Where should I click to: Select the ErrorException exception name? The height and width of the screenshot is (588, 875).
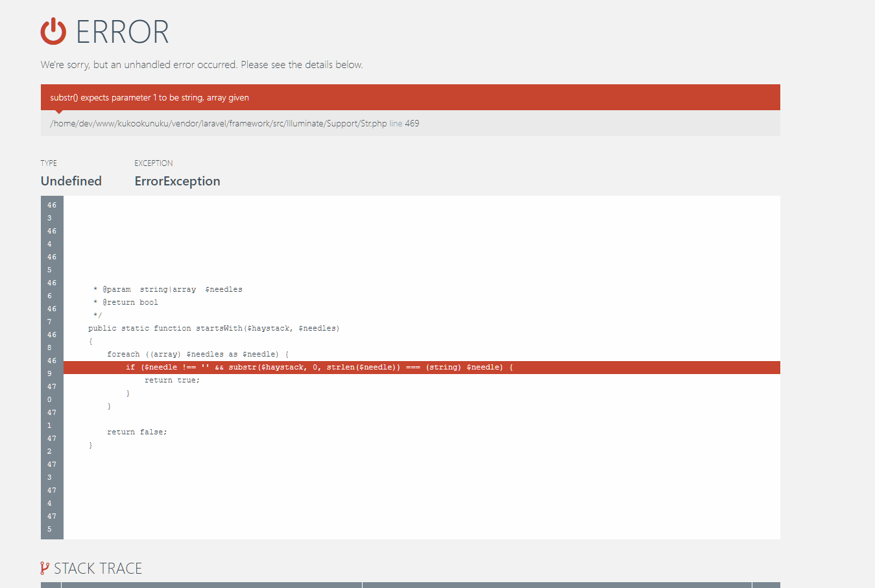click(177, 181)
